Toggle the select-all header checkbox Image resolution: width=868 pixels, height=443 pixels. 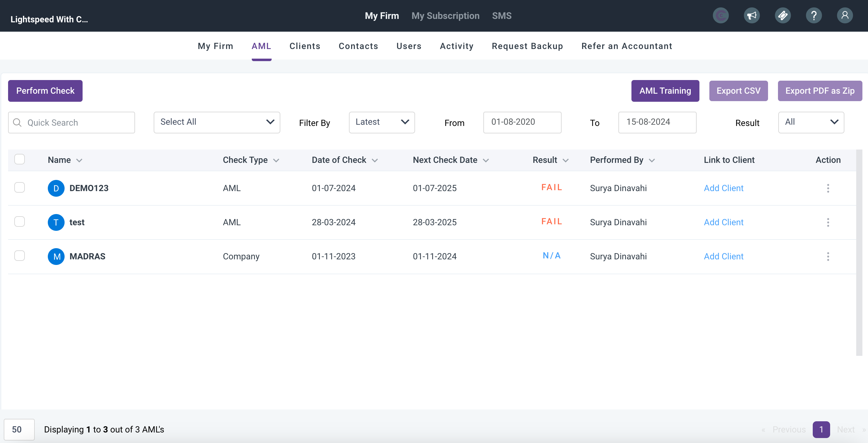(x=20, y=159)
